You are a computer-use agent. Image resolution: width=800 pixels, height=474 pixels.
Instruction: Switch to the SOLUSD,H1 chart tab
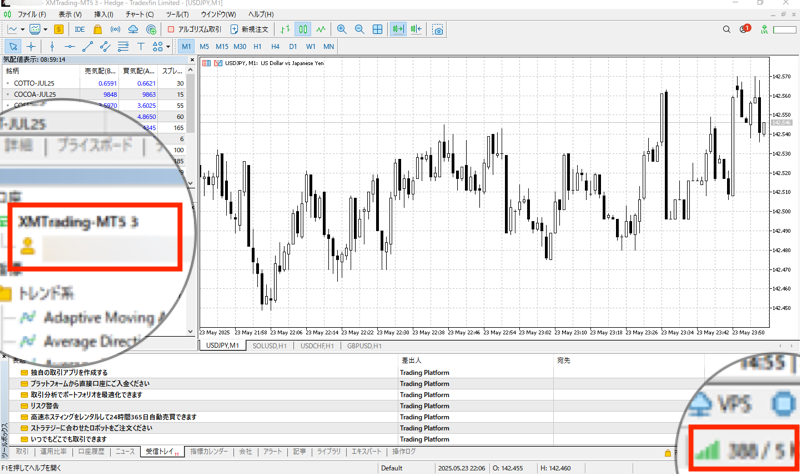tap(269, 346)
